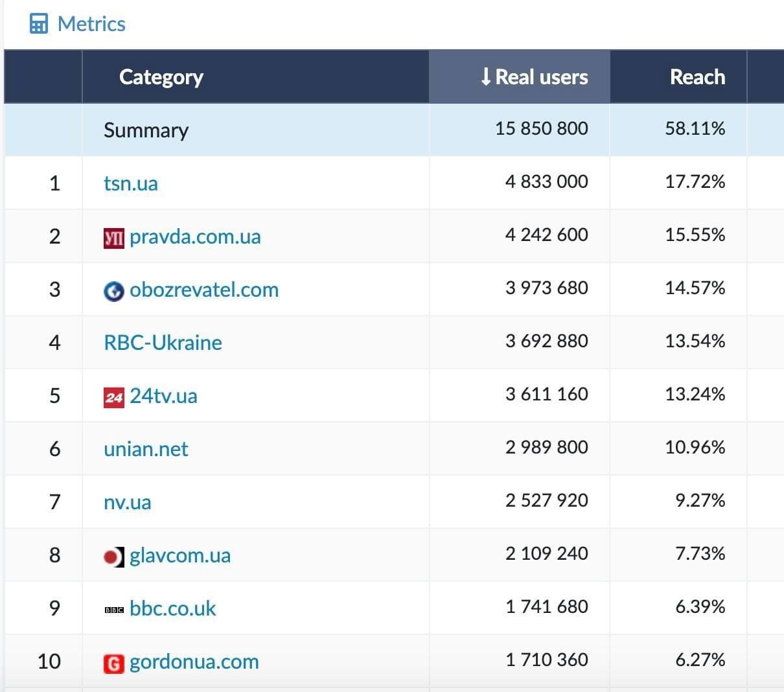Open the Metrics section heading
This screenshot has width=784, height=692.
pyautogui.click(x=91, y=24)
